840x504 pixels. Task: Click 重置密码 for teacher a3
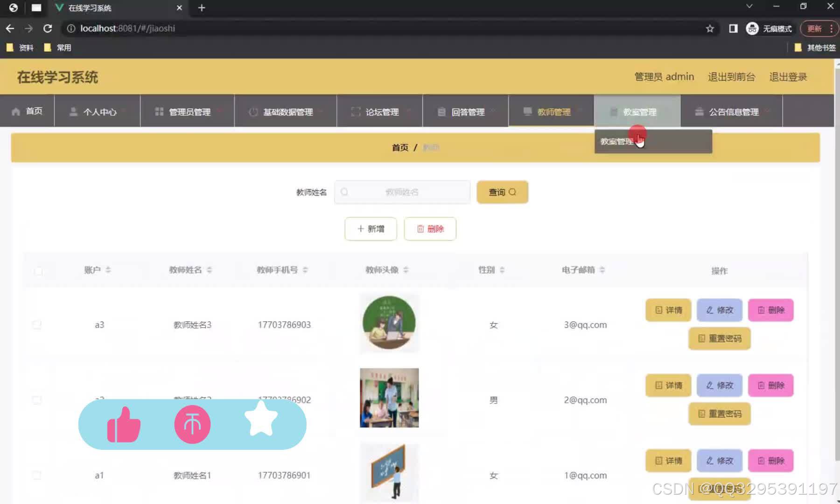tap(720, 338)
